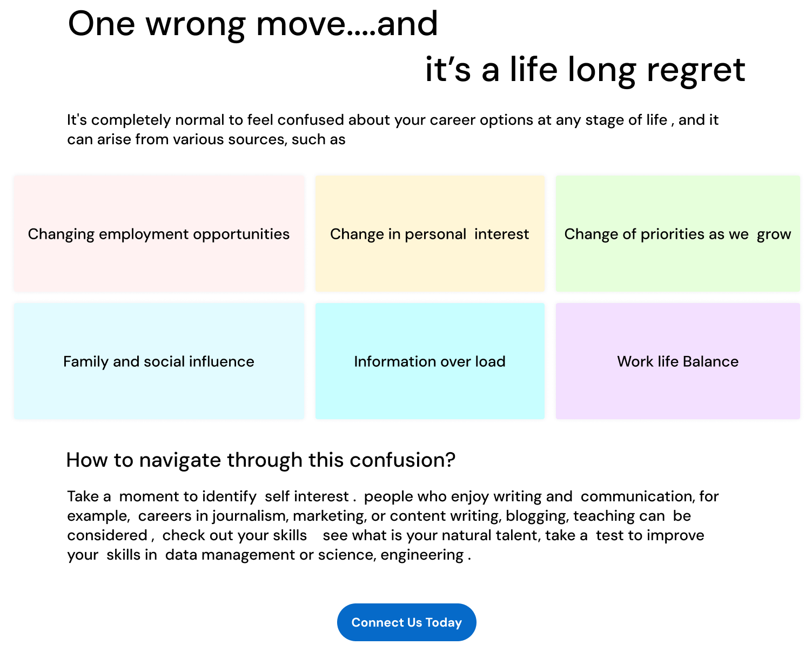The height and width of the screenshot is (645, 812).
Task: Select the Work life Balance card
Action: 678,361
